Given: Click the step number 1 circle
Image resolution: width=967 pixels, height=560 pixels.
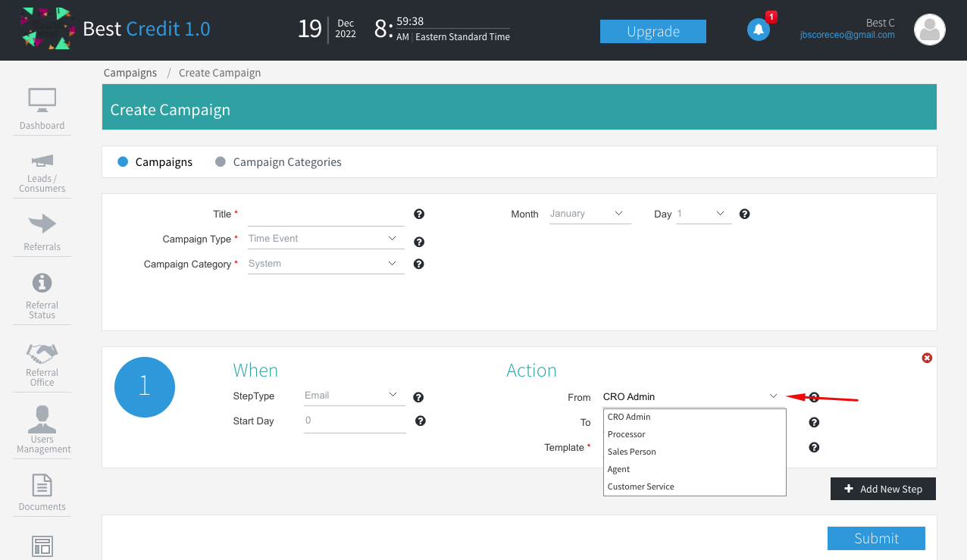Looking at the screenshot, I should (x=145, y=387).
